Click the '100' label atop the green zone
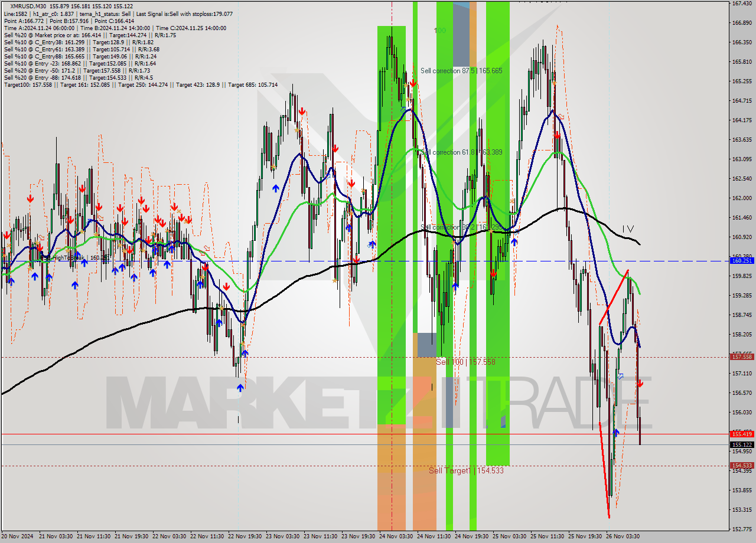 [x=440, y=30]
